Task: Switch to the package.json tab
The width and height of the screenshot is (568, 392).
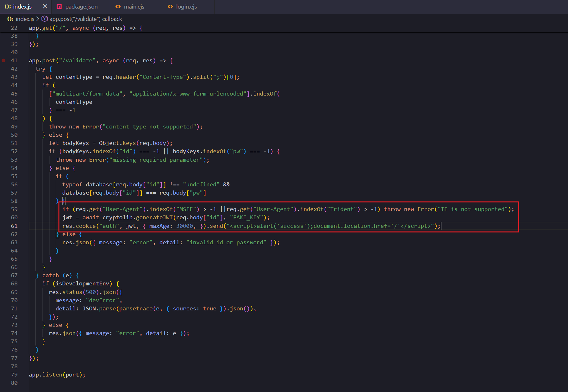Action: coord(81,7)
